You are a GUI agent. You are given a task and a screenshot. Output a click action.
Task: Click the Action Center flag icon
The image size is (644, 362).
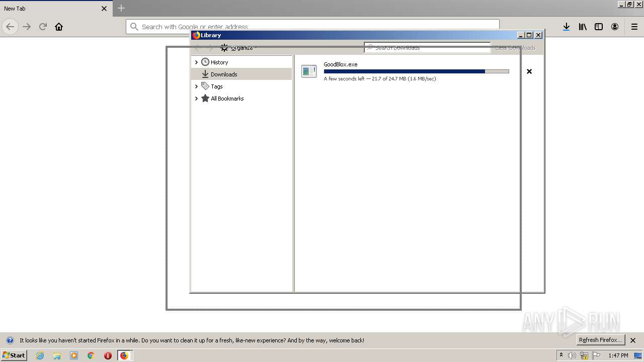(x=596, y=355)
